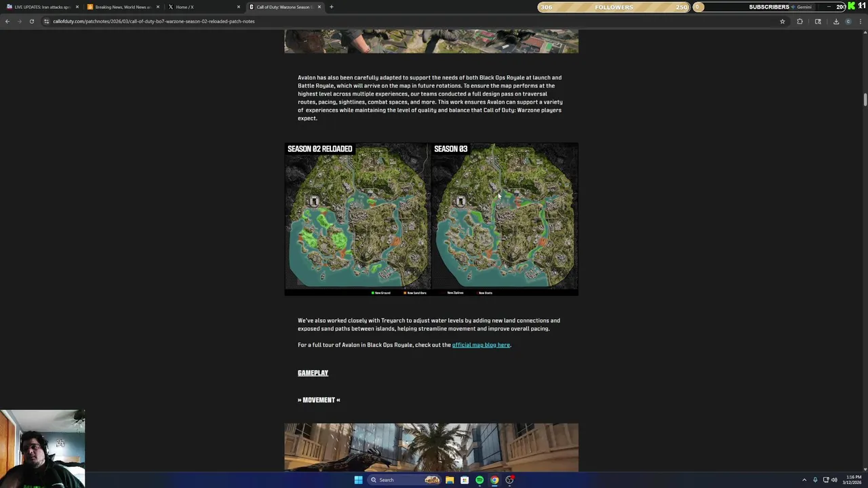Open the Chrome three-dot menu
The height and width of the screenshot is (488, 868).
pyautogui.click(x=861, y=21)
